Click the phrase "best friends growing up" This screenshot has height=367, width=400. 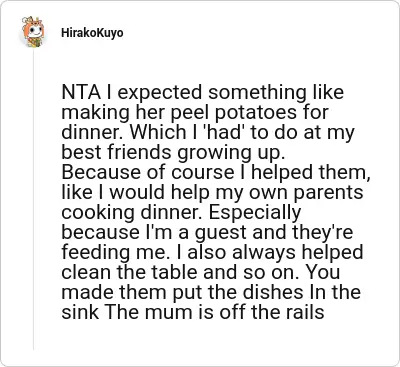click(x=171, y=153)
